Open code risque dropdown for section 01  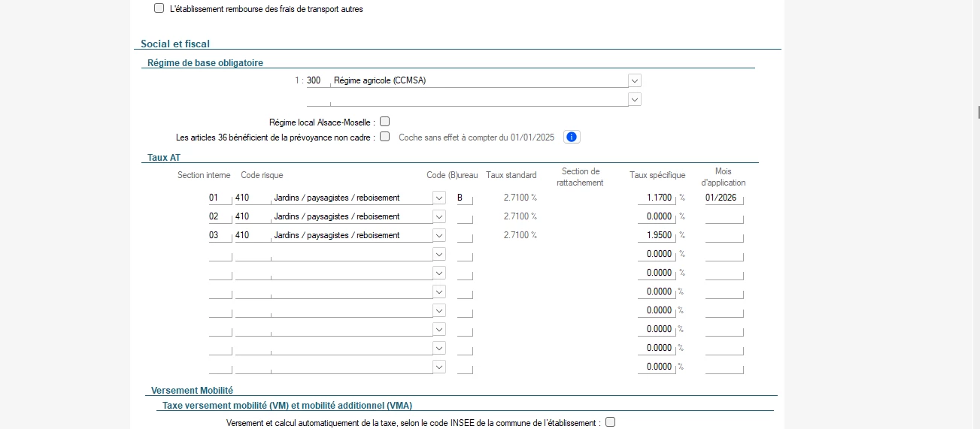439,198
